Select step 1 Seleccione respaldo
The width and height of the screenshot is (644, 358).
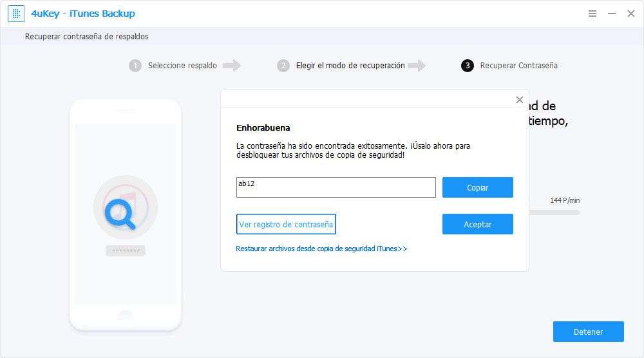(182, 66)
